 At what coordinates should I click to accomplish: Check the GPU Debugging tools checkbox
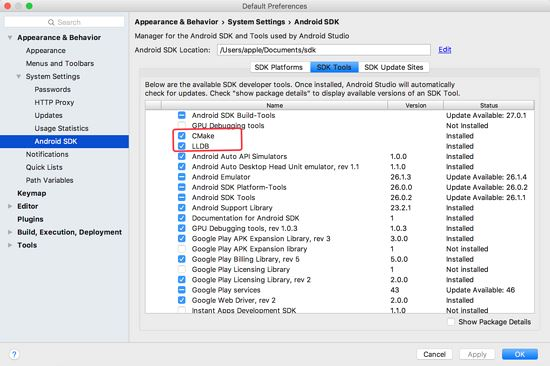182,125
